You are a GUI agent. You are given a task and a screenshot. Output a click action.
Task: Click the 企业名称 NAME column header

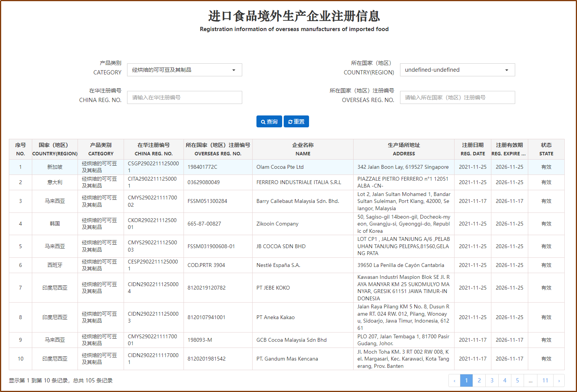click(303, 149)
